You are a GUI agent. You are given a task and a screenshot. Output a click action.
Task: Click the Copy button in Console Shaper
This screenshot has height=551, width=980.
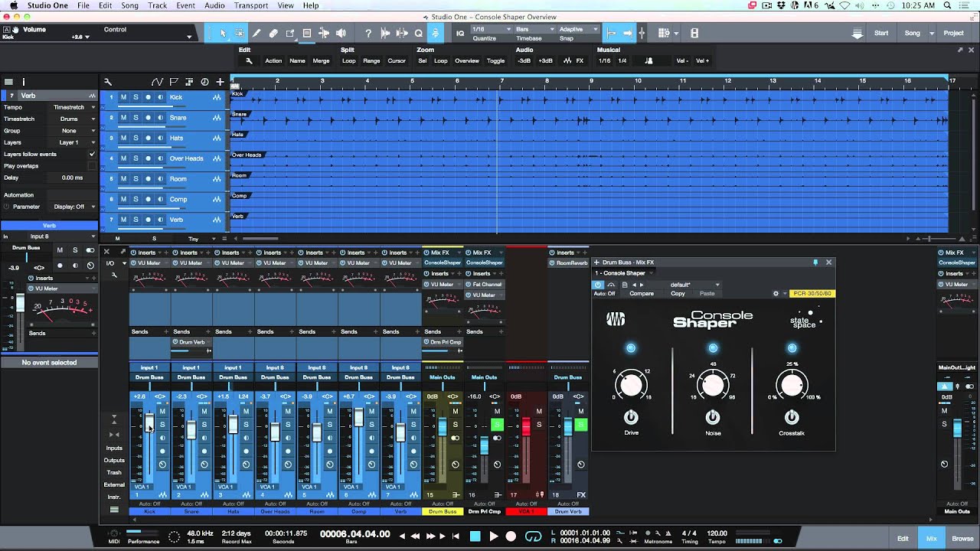(678, 293)
